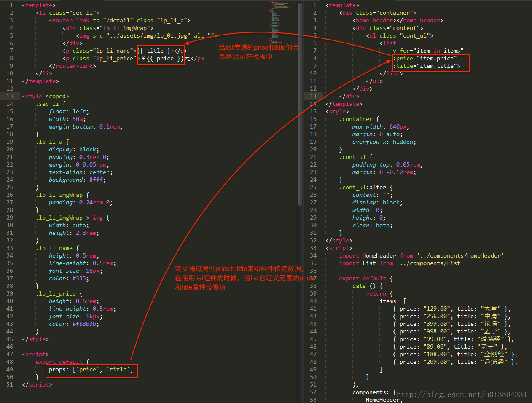The width and height of the screenshot is (532, 403).
Task: Click the ul class="cont_ul" line
Action: pos(400,35)
